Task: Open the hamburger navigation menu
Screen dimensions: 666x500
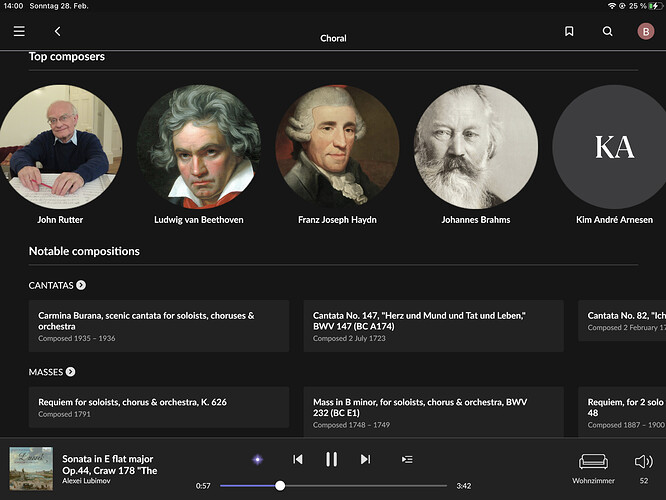Action: (x=19, y=31)
